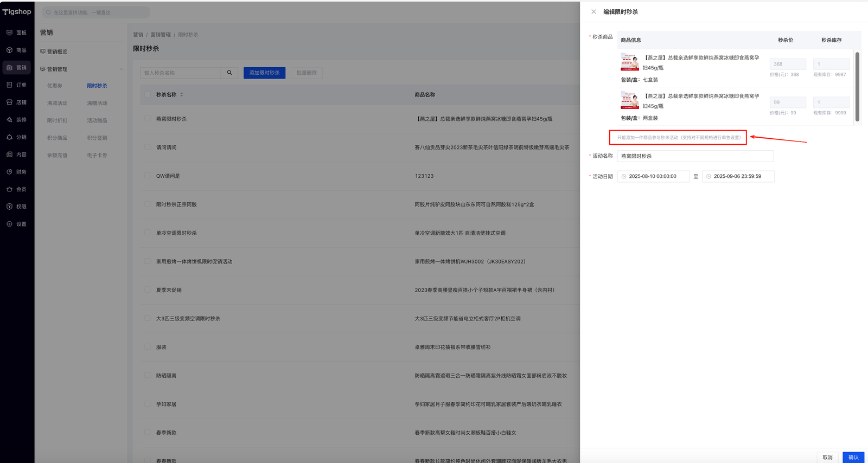Collapse the 营销管理 menu group chevron
The width and height of the screenshot is (868, 463).
tap(121, 69)
